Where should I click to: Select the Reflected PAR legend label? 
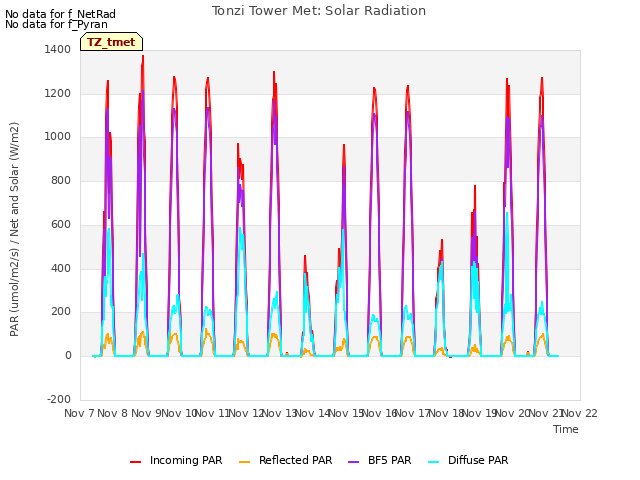(x=296, y=460)
